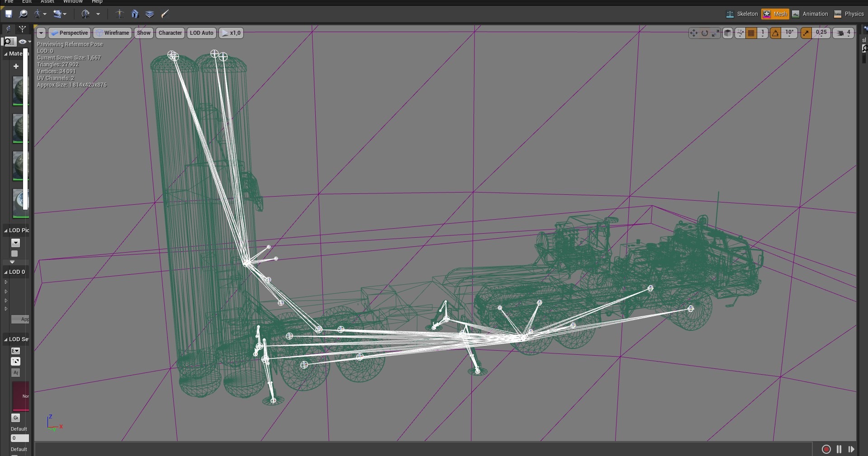Open scale snap 0,25 dropdown
The width and height of the screenshot is (868, 456).
[821, 33]
